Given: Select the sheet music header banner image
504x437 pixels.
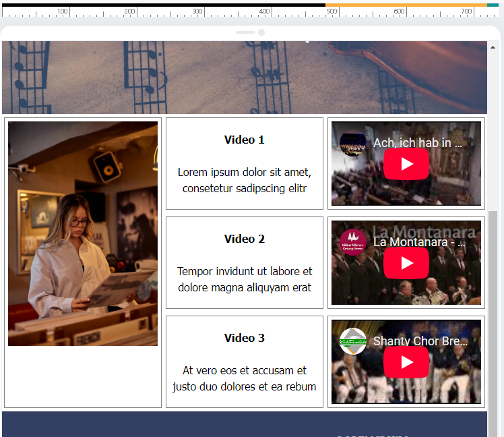Looking at the screenshot, I should (x=245, y=78).
